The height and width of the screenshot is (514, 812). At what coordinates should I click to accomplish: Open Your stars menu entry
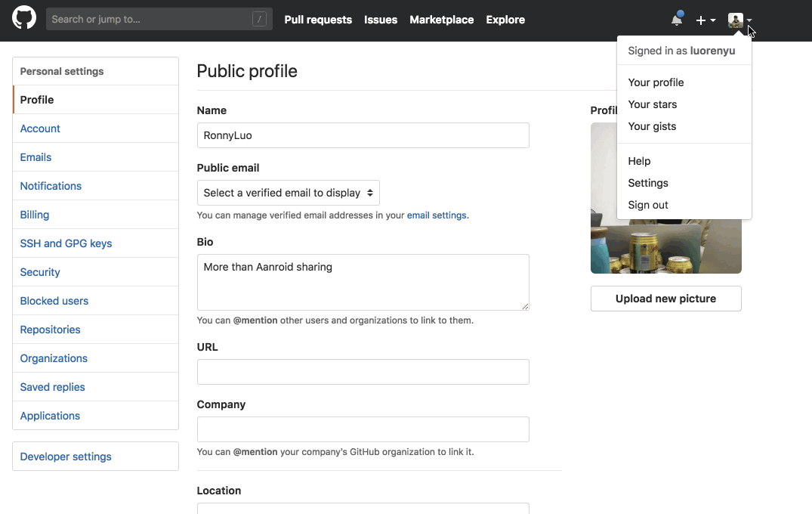point(652,104)
